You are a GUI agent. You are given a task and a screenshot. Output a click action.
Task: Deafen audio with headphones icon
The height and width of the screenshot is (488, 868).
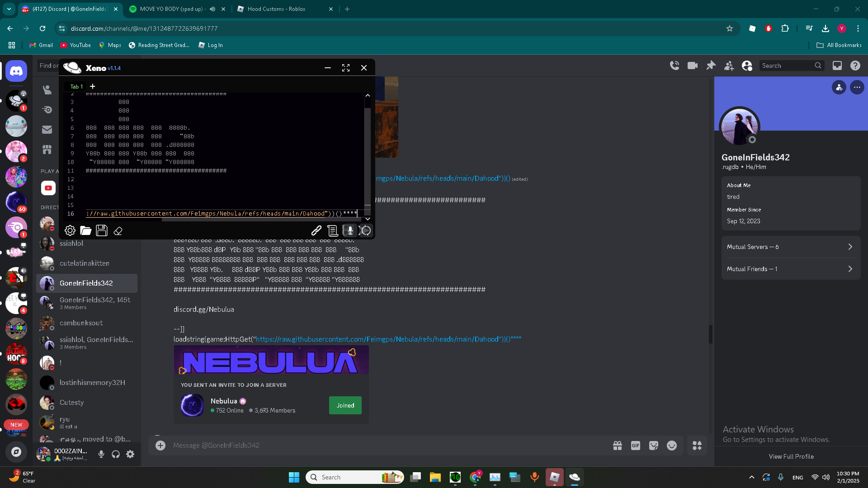116,454
